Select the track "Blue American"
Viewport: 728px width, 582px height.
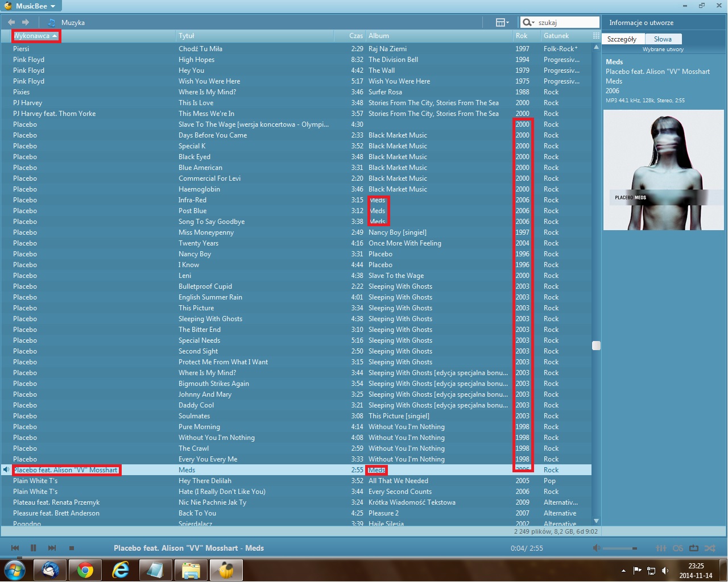tap(200, 168)
